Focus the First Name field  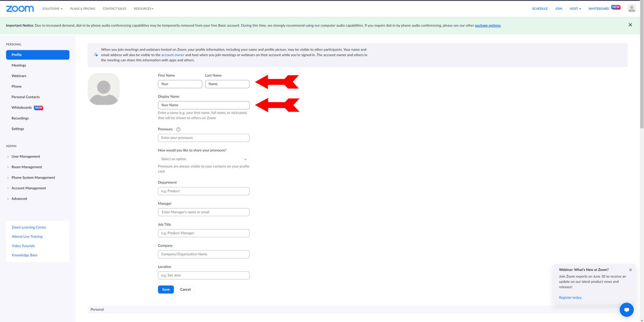180,84
